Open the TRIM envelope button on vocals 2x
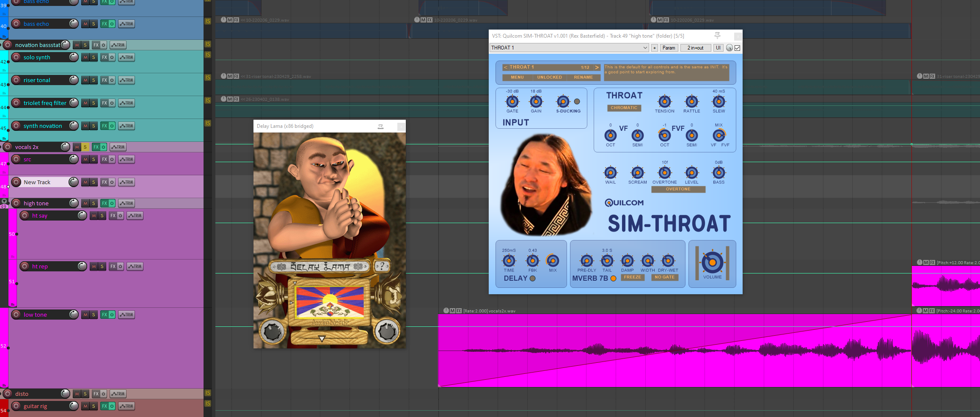The image size is (980, 417). (118, 147)
